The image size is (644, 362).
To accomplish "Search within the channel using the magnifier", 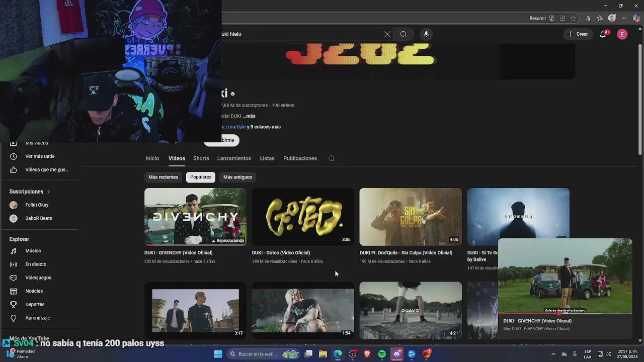I will click(x=332, y=158).
